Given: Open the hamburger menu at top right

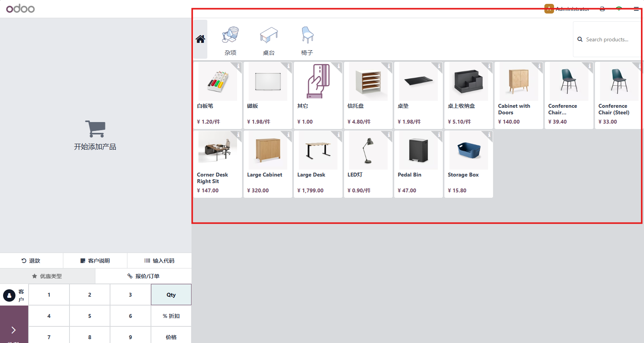Looking at the screenshot, I should tap(636, 9).
